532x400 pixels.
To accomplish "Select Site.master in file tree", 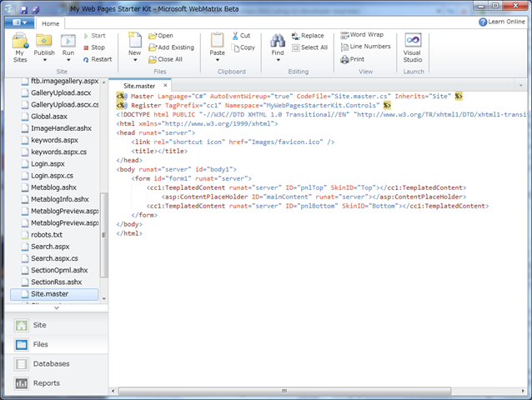I will [54, 294].
